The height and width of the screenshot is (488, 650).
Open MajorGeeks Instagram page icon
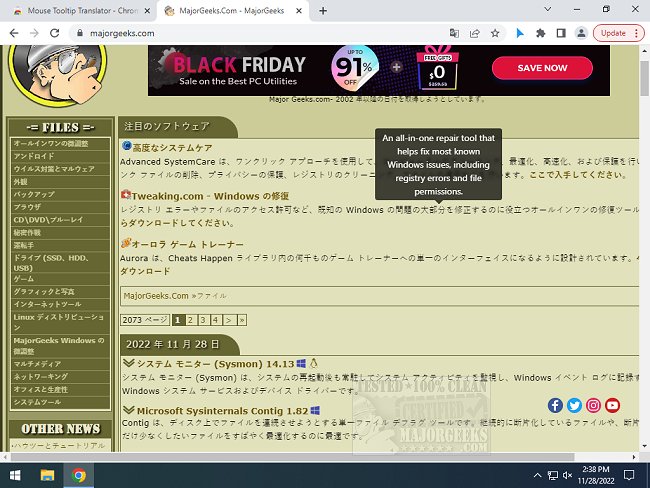[593, 405]
